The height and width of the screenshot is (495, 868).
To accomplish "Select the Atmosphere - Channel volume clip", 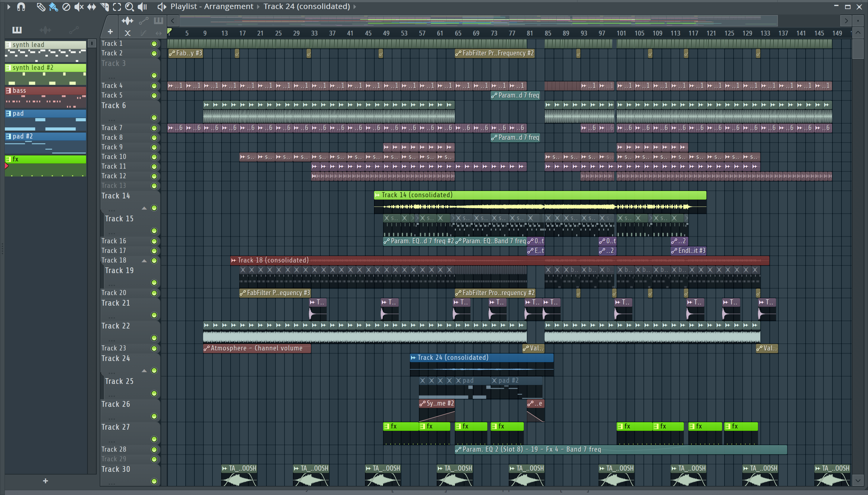I will pyautogui.click(x=257, y=348).
